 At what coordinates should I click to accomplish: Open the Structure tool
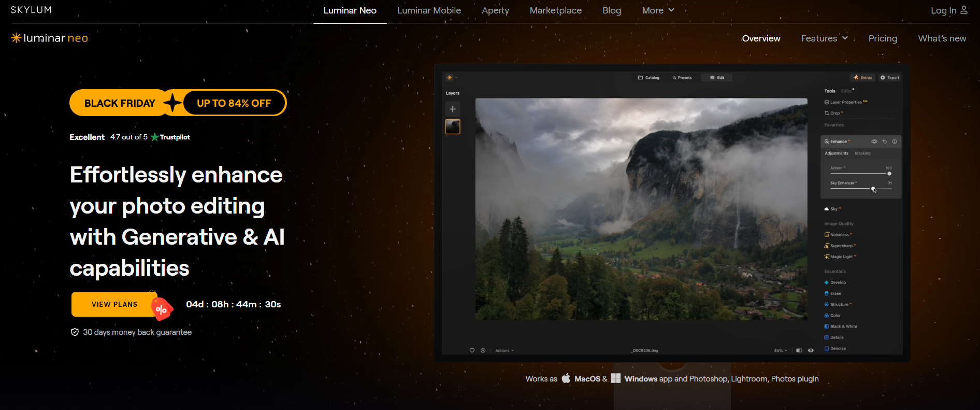[838, 304]
